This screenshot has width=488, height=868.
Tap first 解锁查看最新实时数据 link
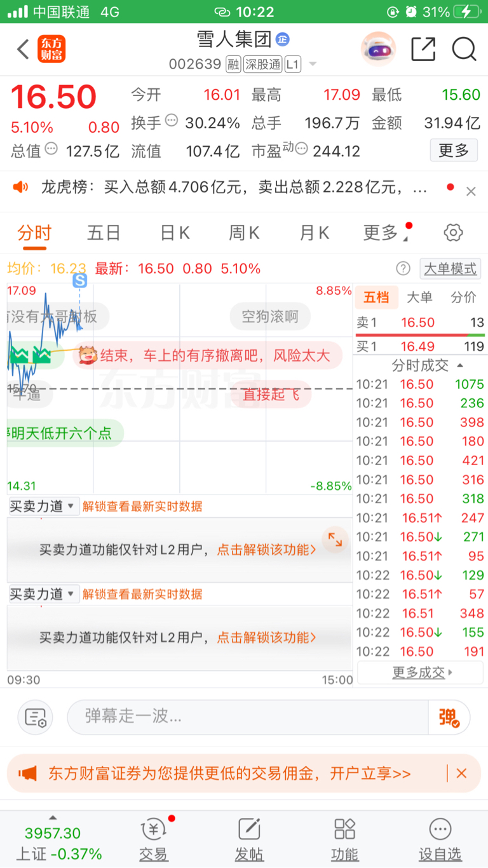tap(142, 506)
